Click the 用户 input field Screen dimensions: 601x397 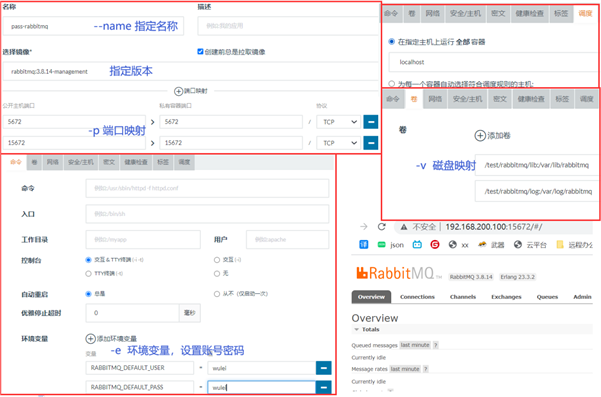tap(287, 240)
